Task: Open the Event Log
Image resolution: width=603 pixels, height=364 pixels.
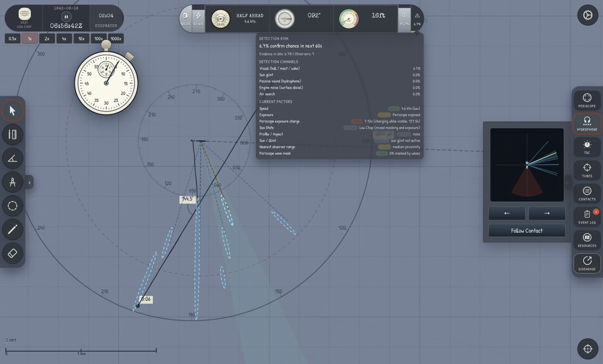Action: tap(587, 217)
